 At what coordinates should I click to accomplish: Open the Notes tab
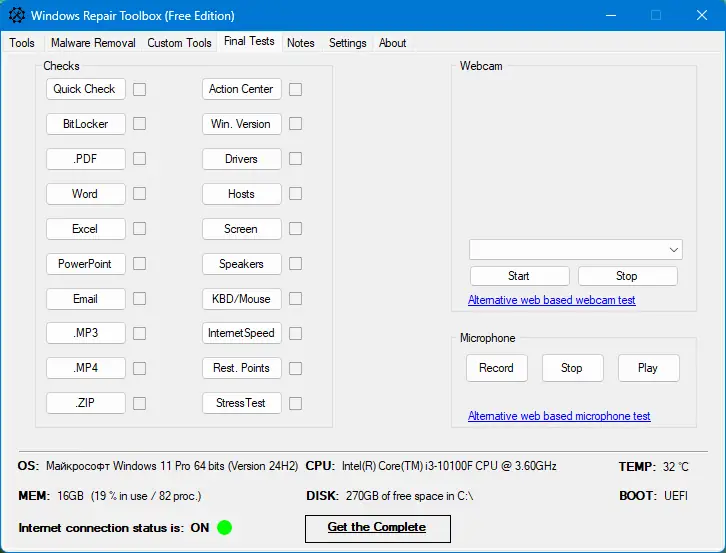click(x=300, y=43)
